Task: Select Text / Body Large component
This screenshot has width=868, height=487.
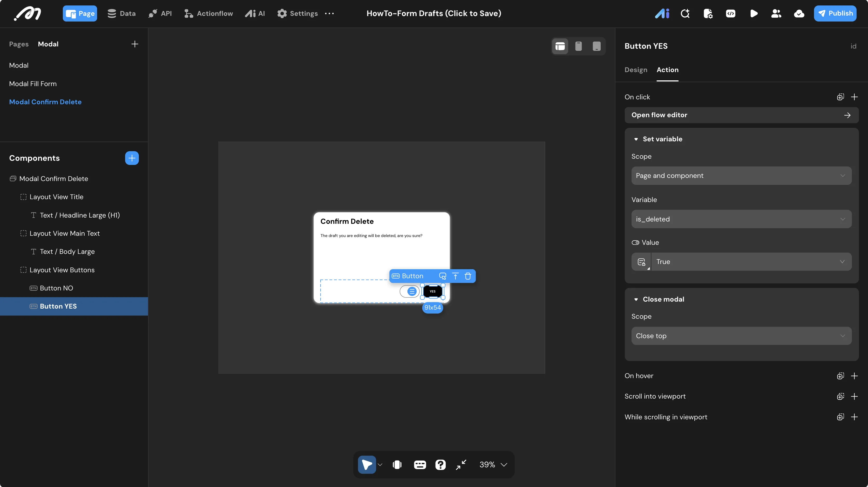Action: (x=67, y=251)
